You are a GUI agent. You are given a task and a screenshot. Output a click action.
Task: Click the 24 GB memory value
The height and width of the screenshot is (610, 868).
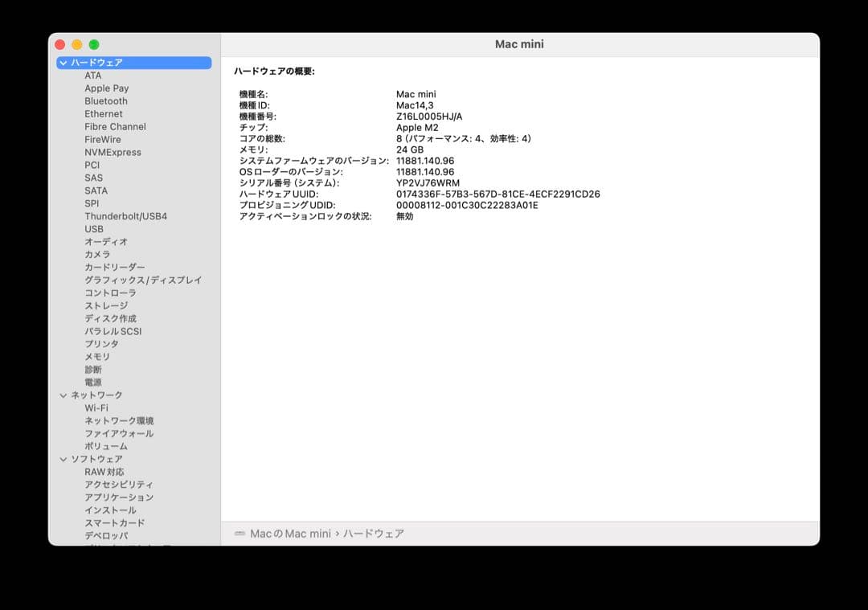coord(410,150)
